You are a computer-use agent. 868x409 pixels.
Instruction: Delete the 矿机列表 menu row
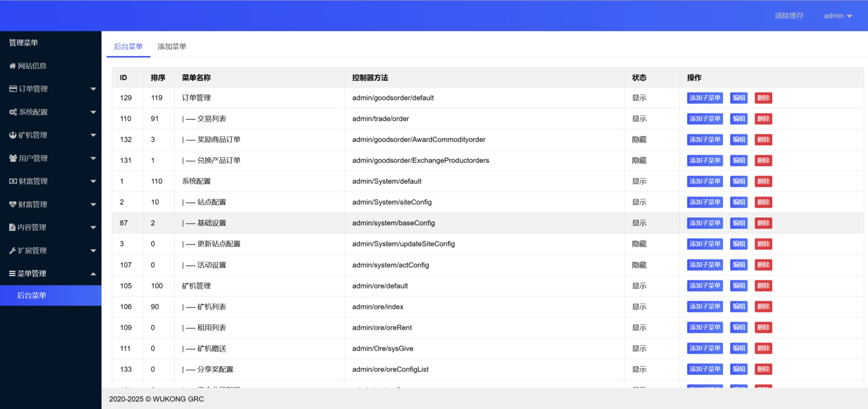[763, 307]
